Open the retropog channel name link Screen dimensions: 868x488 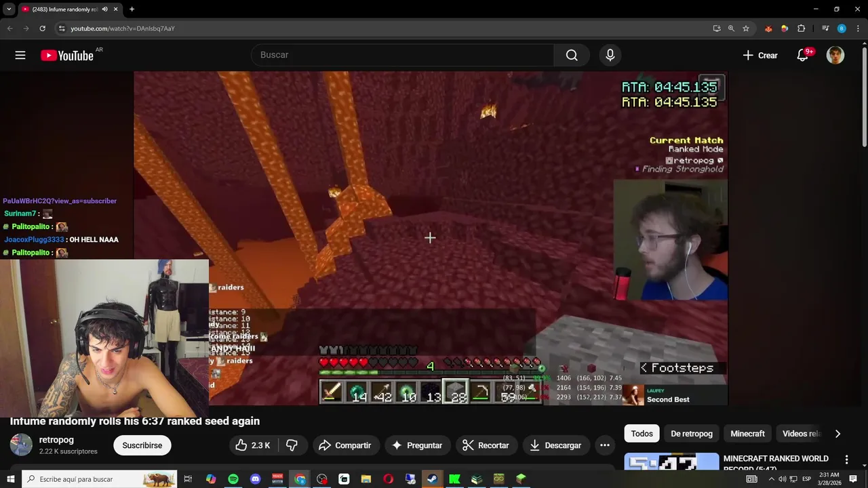pos(56,440)
